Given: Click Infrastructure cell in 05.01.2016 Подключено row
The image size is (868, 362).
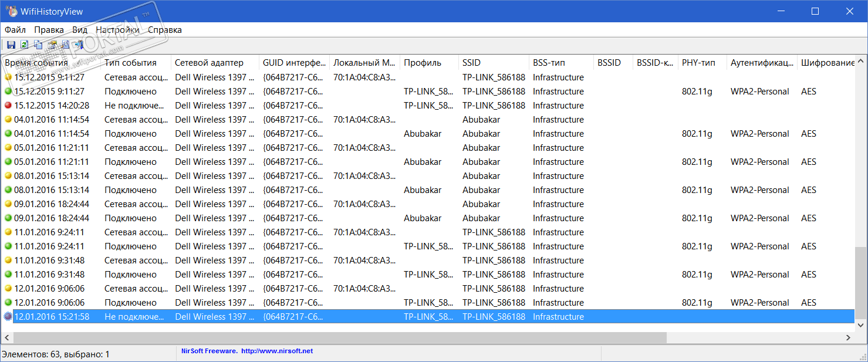Looking at the screenshot, I should click(559, 162).
